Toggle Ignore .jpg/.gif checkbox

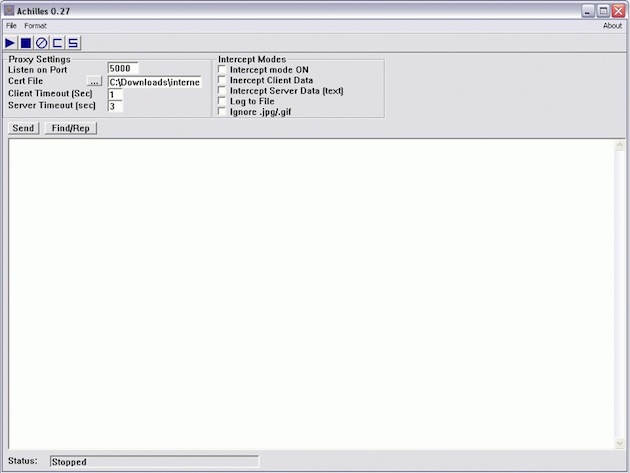(x=222, y=112)
